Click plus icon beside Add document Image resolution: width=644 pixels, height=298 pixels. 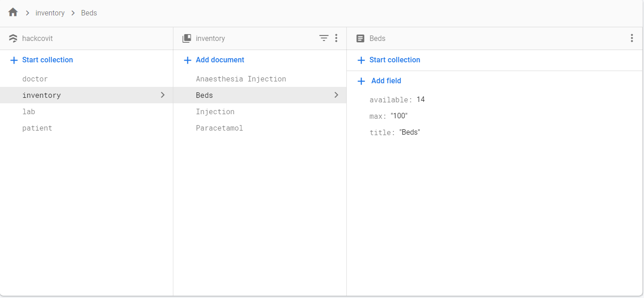tap(187, 60)
